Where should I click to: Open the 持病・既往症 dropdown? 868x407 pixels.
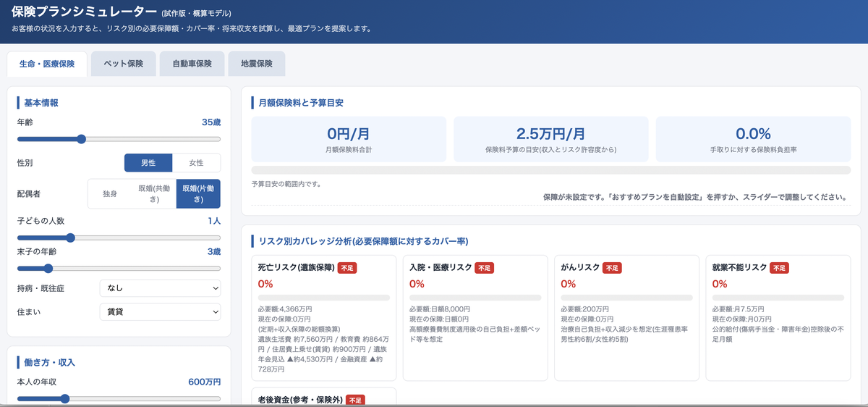click(x=160, y=288)
